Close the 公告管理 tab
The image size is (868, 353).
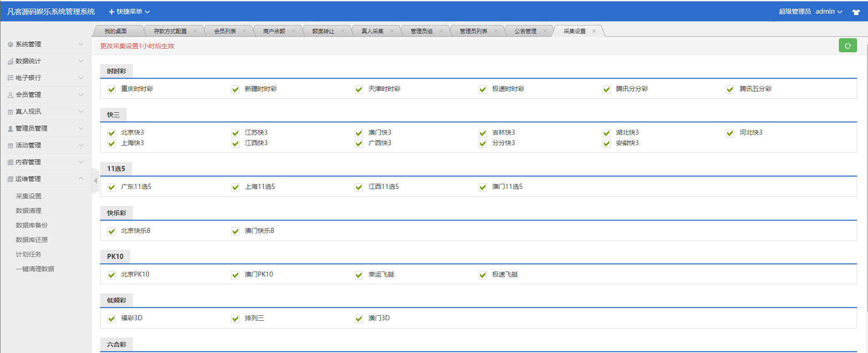545,31
